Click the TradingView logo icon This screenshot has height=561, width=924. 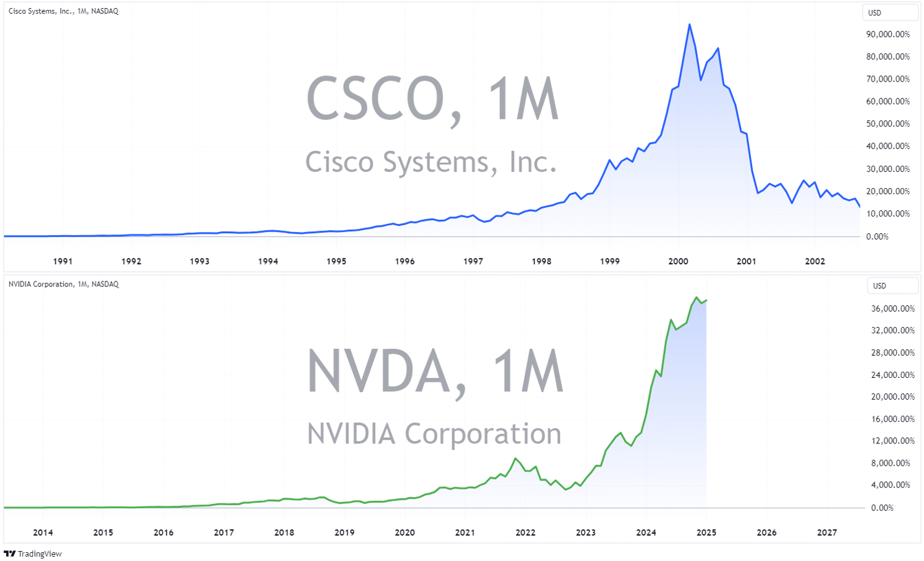click(x=9, y=554)
